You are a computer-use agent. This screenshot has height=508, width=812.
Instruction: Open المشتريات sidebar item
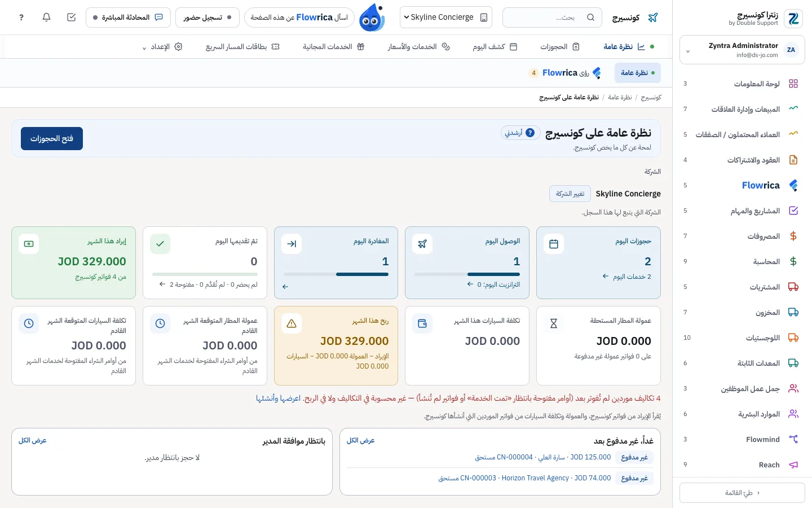[x=742, y=287]
